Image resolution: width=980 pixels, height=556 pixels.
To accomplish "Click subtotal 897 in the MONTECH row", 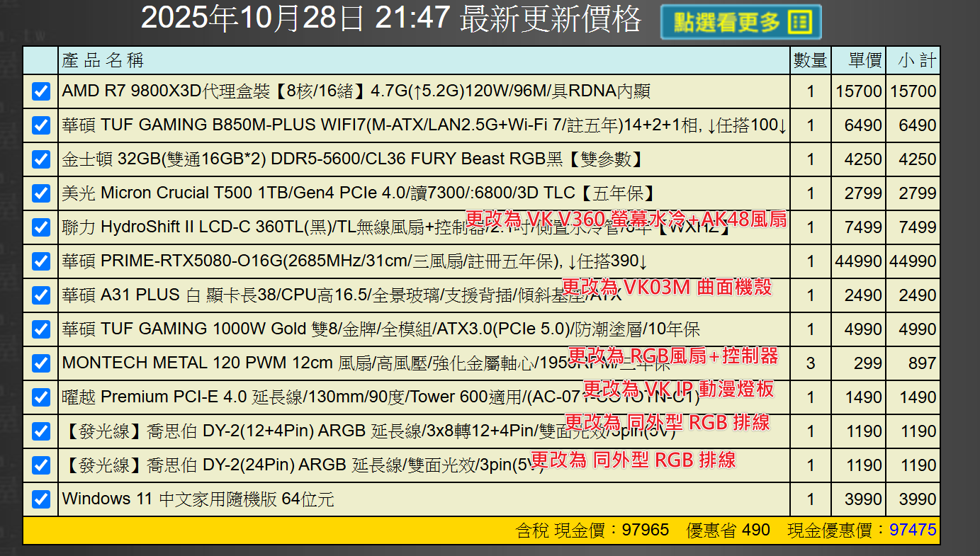I will pos(922,364).
